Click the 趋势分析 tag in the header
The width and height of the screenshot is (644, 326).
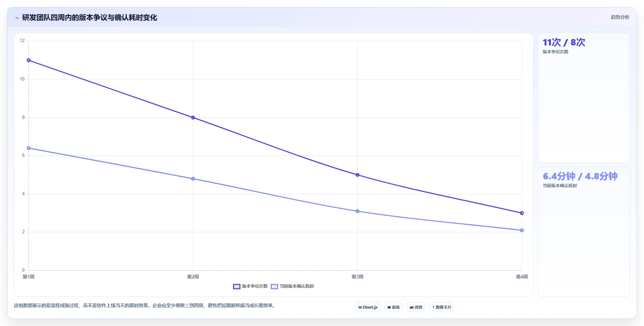coord(620,17)
